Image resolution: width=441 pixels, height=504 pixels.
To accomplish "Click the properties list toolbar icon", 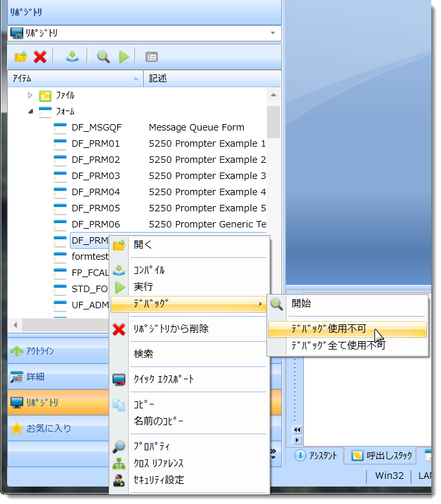I will pos(151,58).
